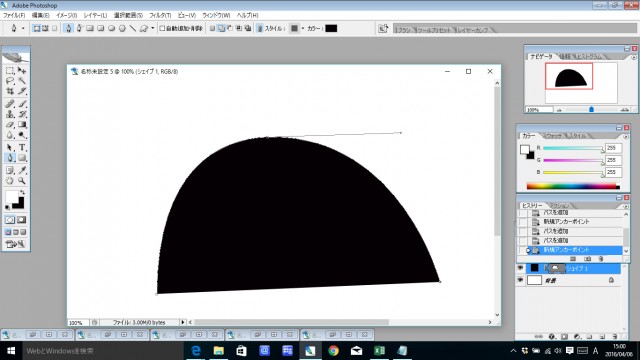This screenshot has width=640, height=360.
Task: Select the Lasso tool
Action: tap(10, 81)
